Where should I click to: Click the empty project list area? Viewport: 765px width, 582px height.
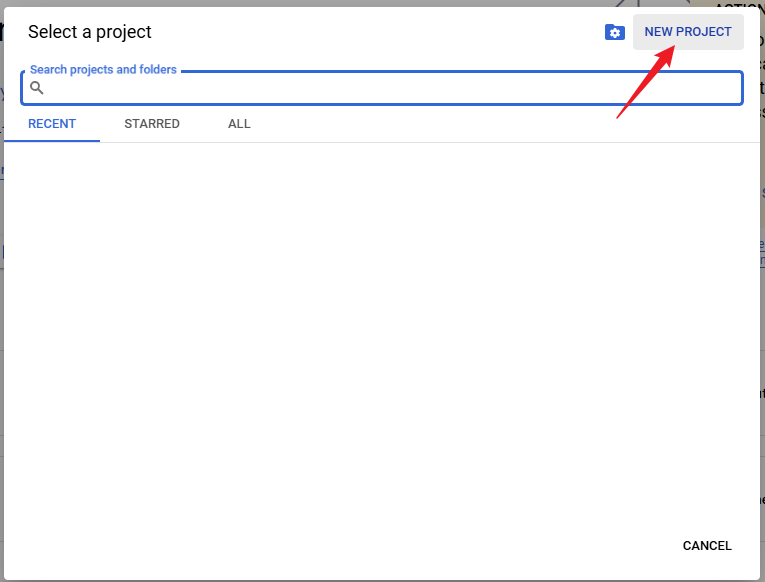(380, 330)
